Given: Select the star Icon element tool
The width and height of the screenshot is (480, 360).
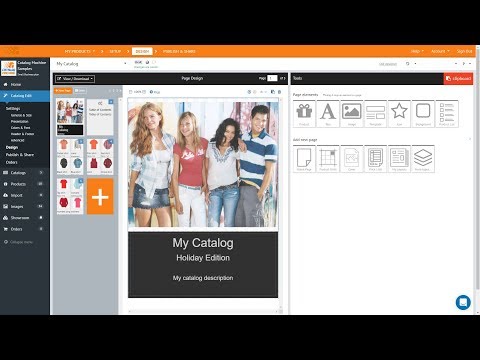Looking at the screenshot, I should tap(399, 114).
